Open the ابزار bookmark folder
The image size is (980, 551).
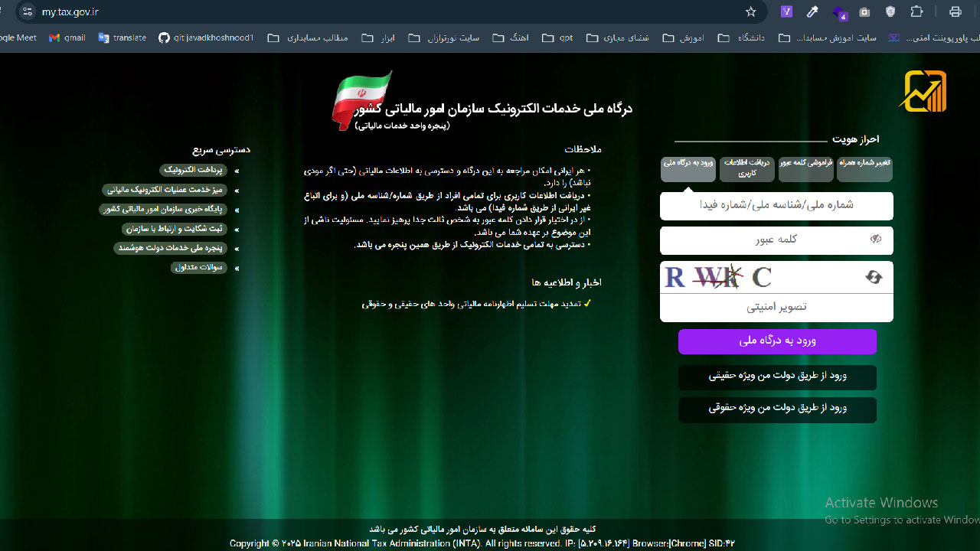378,37
